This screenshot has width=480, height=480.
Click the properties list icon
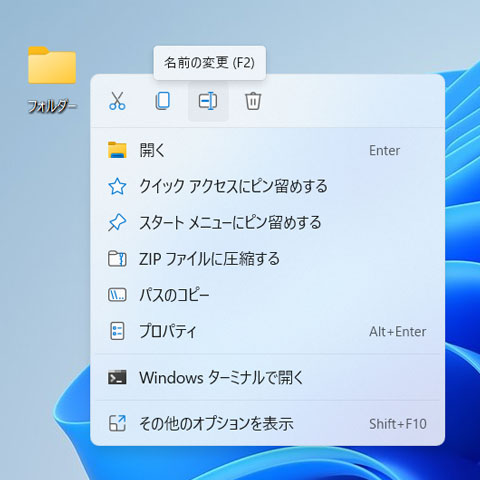coord(117,331)
